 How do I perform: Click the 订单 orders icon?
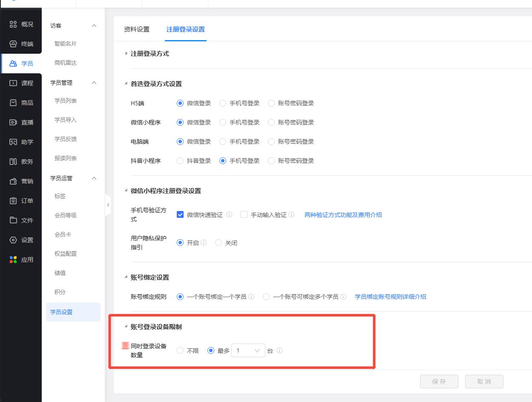tap(13, 201)
